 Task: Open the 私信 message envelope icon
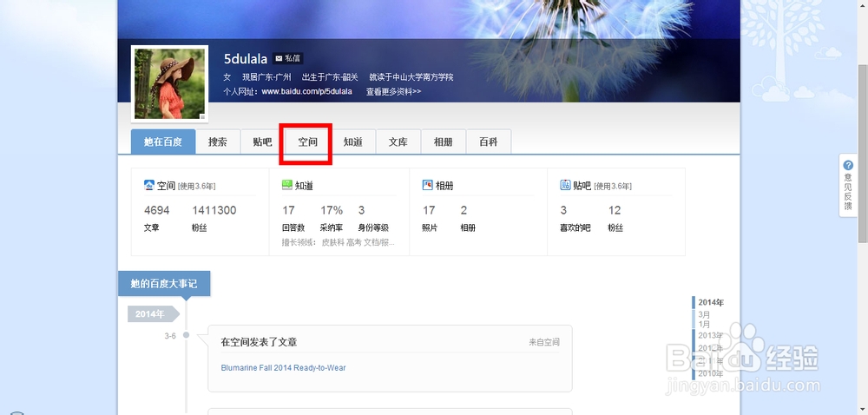(x=279, y=58)
